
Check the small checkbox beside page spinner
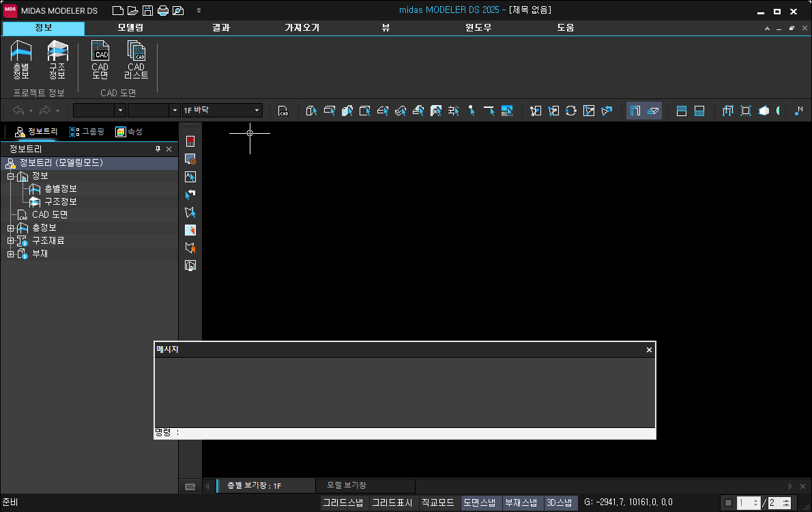(728, 502)
